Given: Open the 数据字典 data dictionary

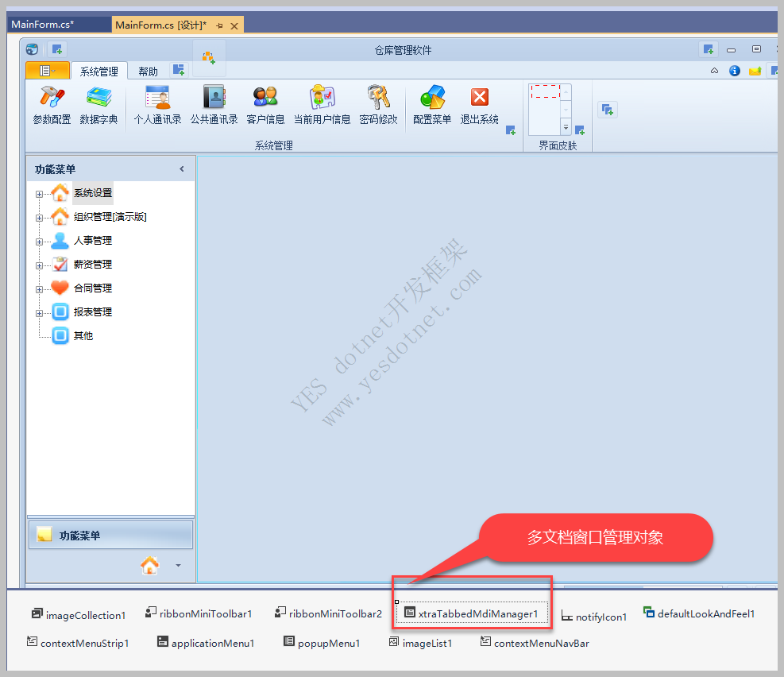Looking at the screenshot, I should (99, 106).
